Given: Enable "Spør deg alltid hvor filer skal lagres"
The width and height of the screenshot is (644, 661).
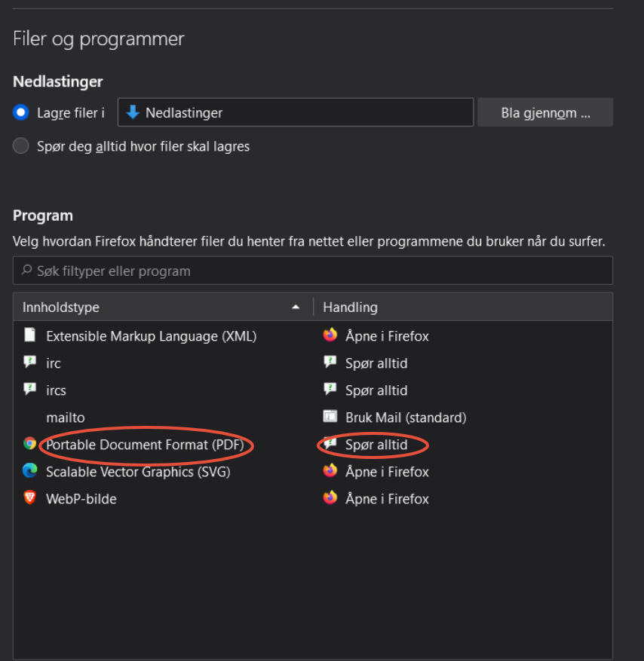Looking at the screenshot, I should (x=21, y=146).
